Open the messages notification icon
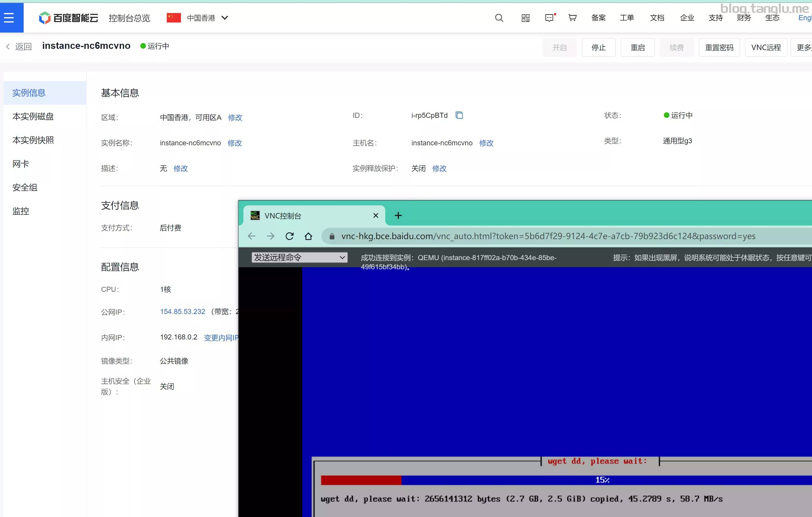This screenshot has height=517, width=812. tap(550, 17)
